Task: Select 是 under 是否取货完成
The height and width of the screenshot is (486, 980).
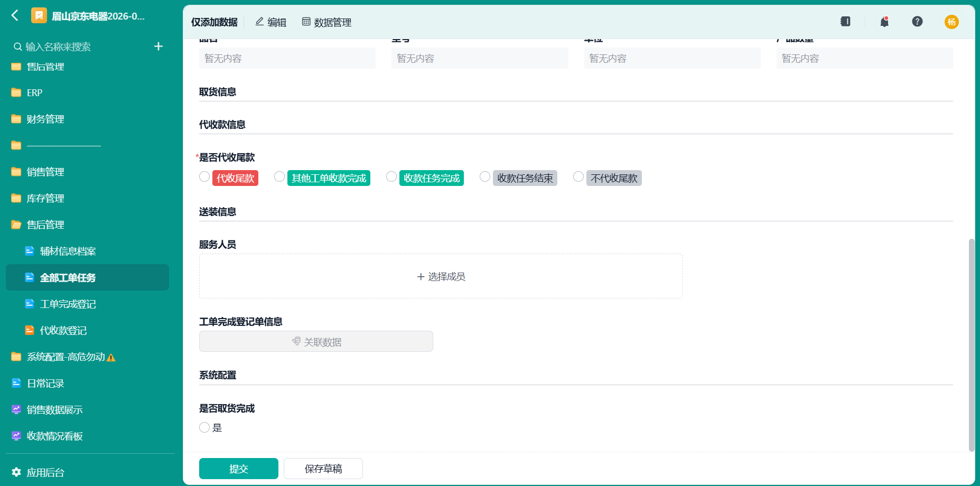Action: pos(204,427)
